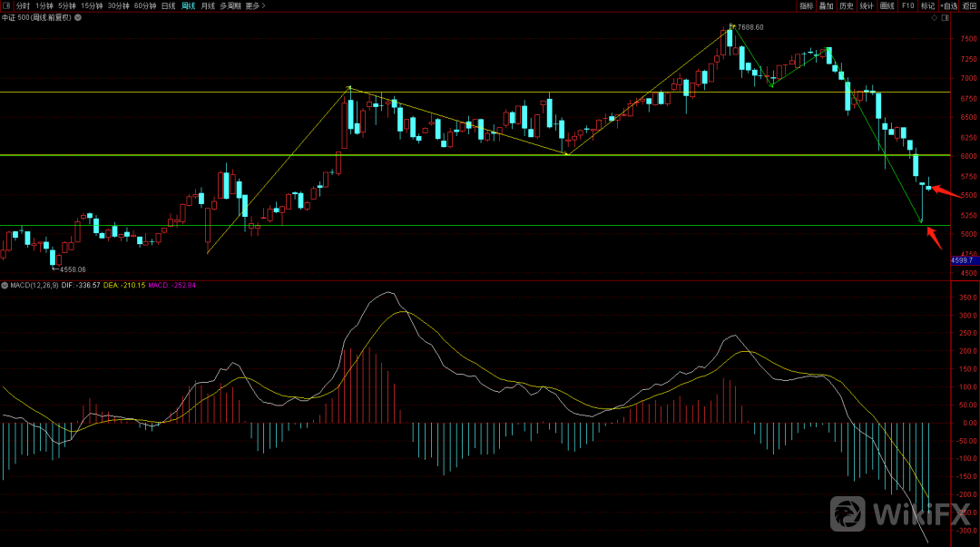Click the lower red arrow marker
Screen dimensions: 980x547
[x=935, y=239]
